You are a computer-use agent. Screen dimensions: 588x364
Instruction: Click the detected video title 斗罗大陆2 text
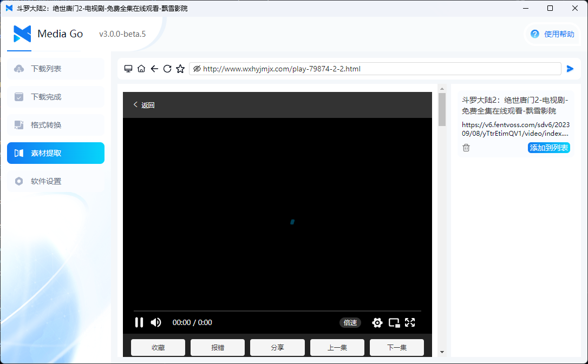[x=515, y=105]
